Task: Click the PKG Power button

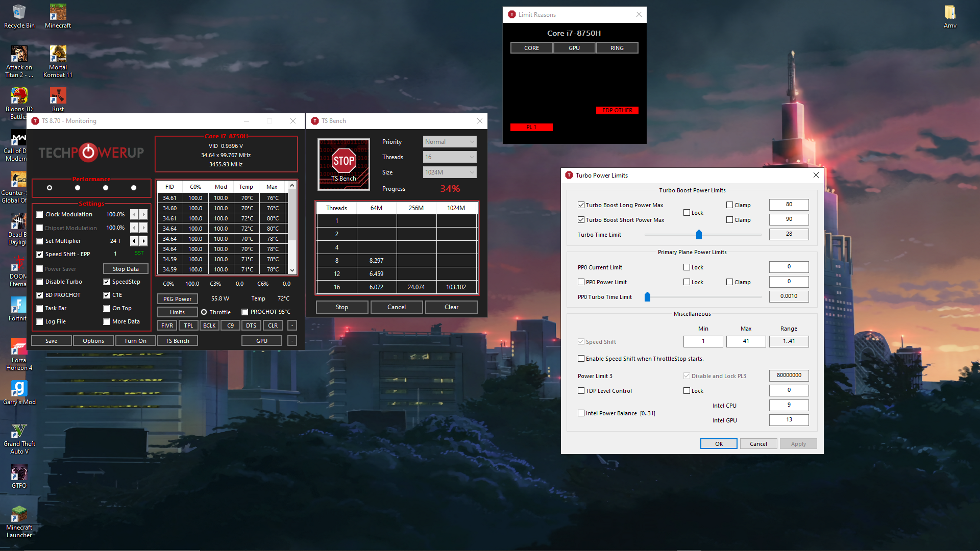Action: (177, 299)
